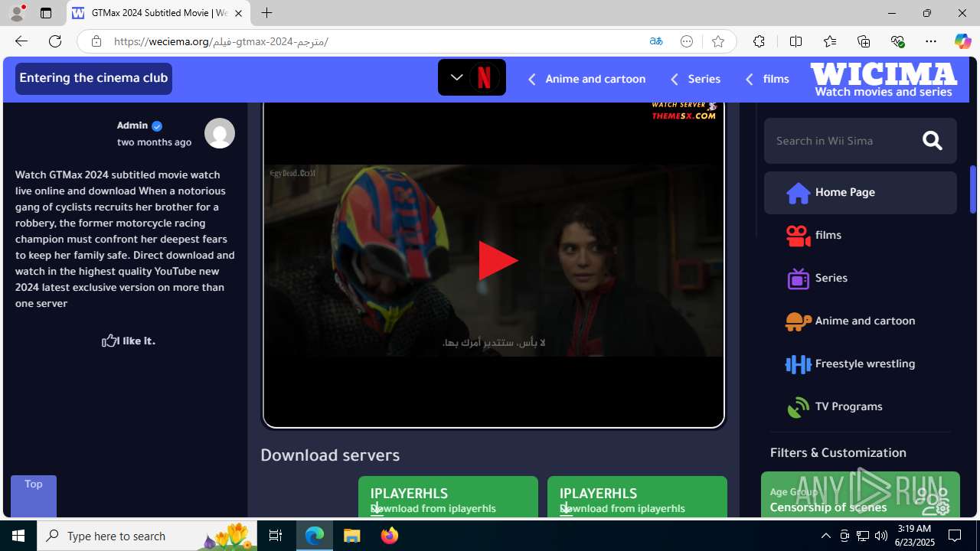The height and width of the screenshot is (551, 980).
Task: Click the camera icon beside films
Action: pos(798,236)
